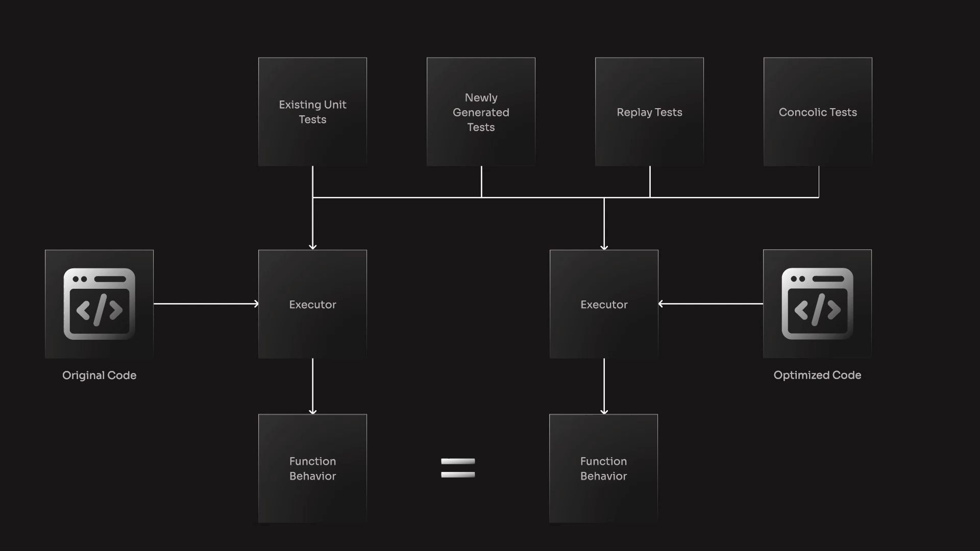Select the left Executor node
This screenshot has width=980, height=551.
click(x=312, y=304)
